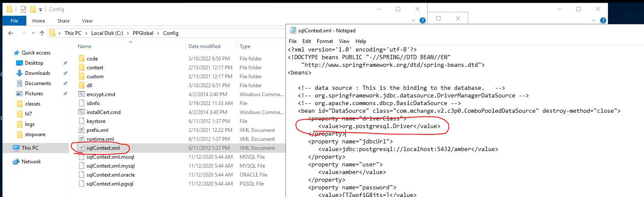Select sqlContext.xml.mysql file icon

82,166
